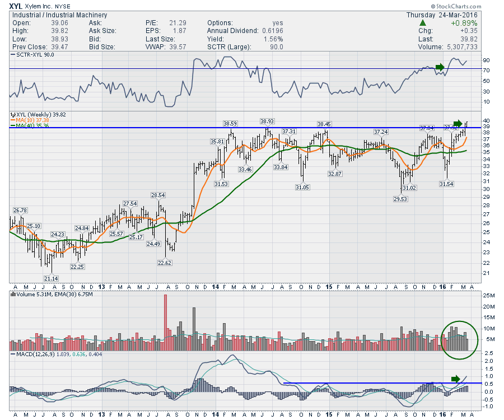The height and width of the screenshot is (420, 504).
Task: Click the Volume value 5,307,733
Action: tap(462, 47)
